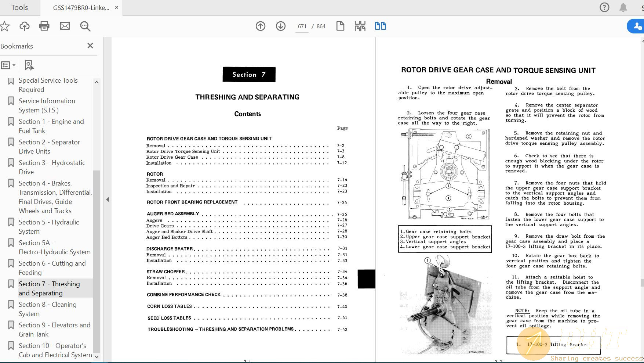Click the bookmark list scroll-down chevron
The height and width of the screenshot is (363, 644).
(97, 356)
